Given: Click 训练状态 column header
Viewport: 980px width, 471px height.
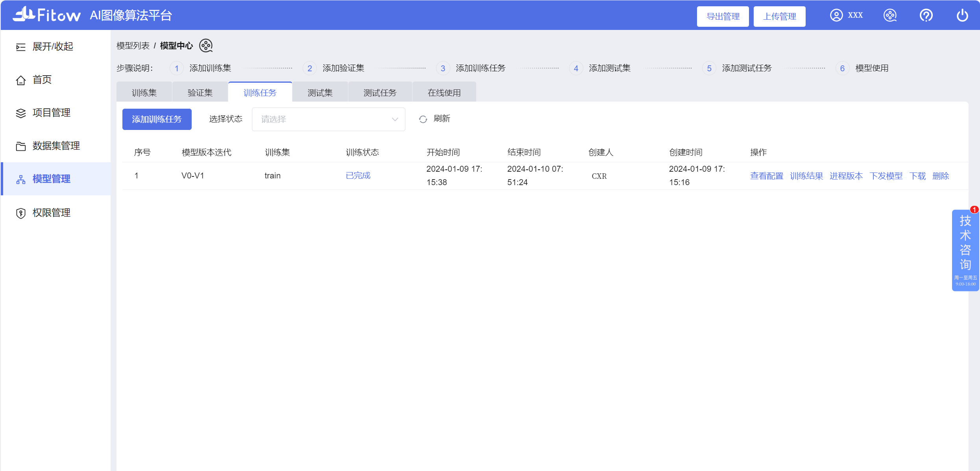Looking at the screenshot, I should point(362,152).
